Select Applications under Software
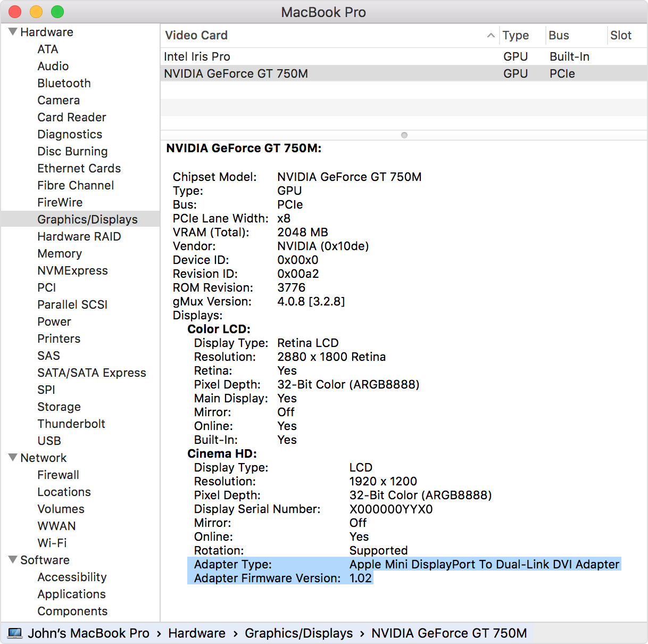Image resolution: width=648 pixels, height=644 pixels. click(x=71, y=594)
